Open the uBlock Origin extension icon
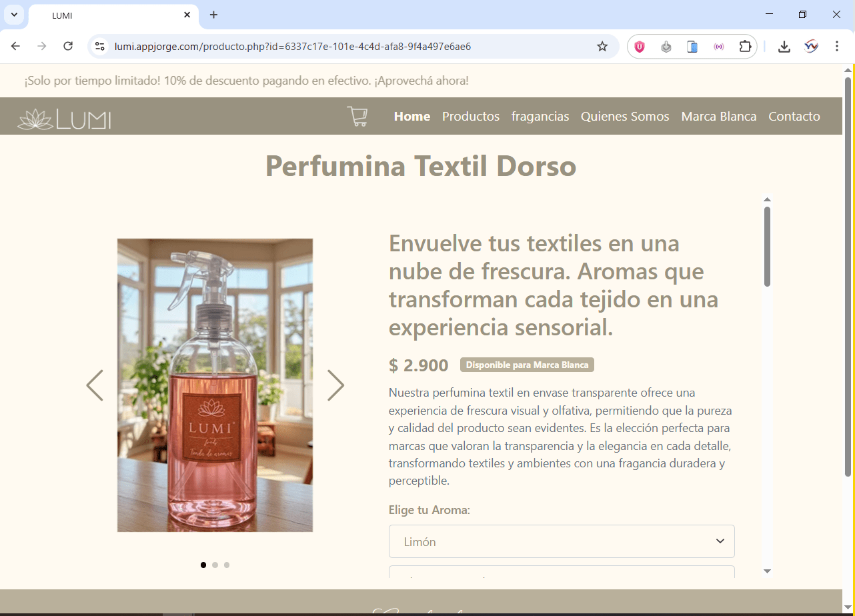The width and height of the screenshot is (855, 616). coord(640,46)
